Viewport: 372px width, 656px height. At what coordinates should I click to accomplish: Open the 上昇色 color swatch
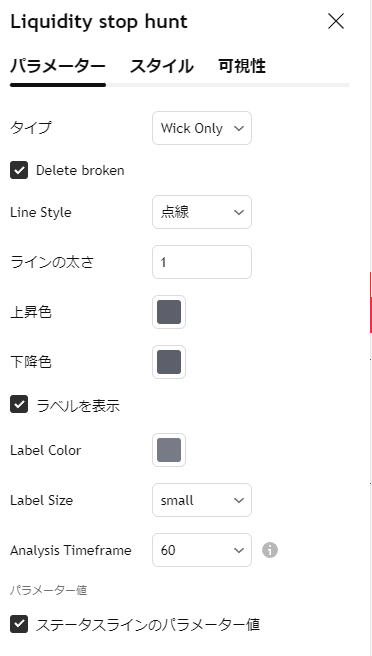click(x=169, y=312)
